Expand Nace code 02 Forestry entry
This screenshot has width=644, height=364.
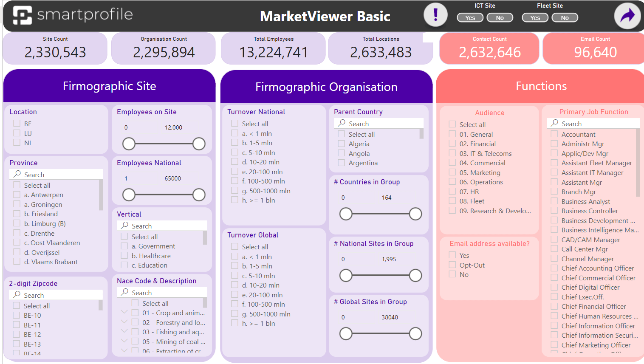click(x=124, y=322)
